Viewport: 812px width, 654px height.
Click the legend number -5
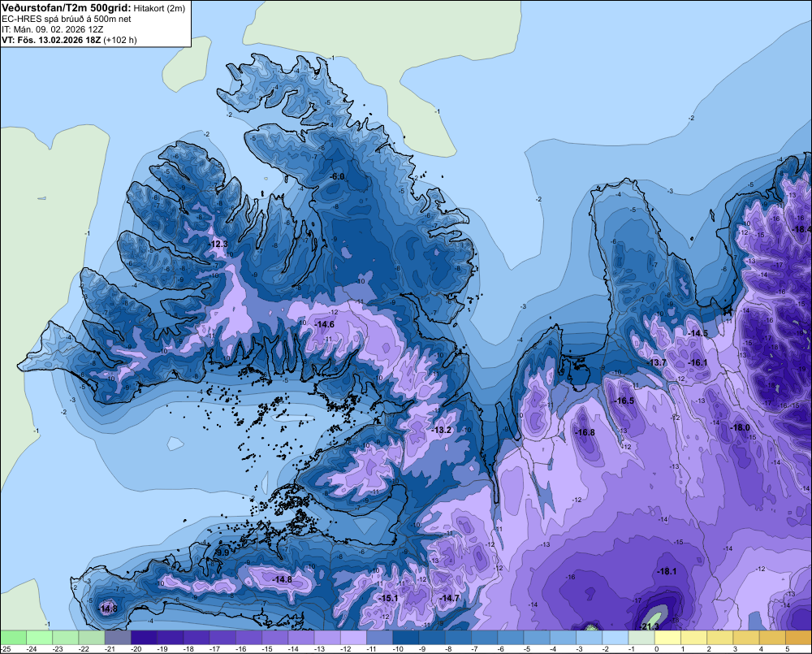tap(527, 649)
